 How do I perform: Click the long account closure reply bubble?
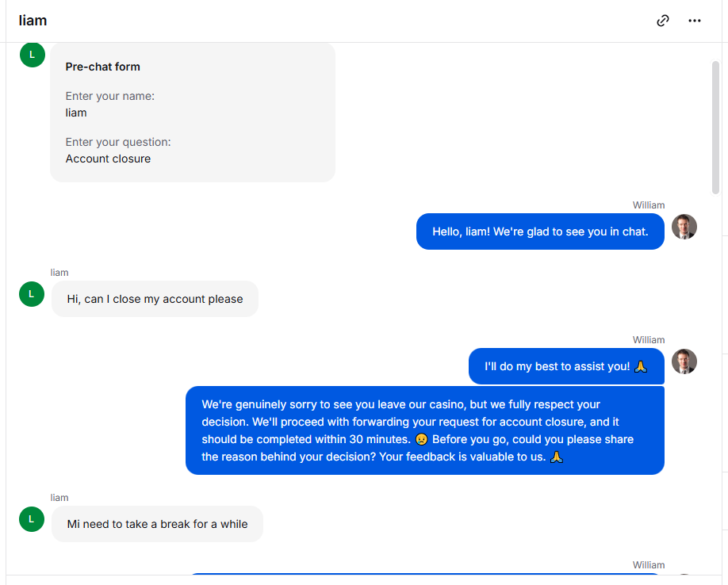[x=425, y=430]
